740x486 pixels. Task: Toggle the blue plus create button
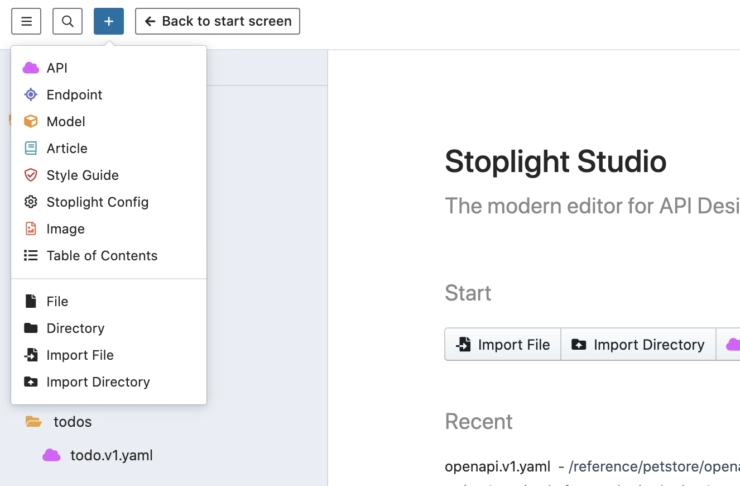(109, 21)
